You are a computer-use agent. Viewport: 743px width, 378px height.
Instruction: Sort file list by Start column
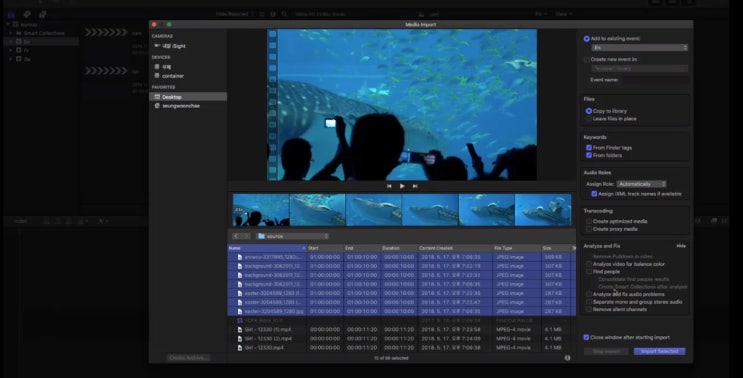(325, 248)
